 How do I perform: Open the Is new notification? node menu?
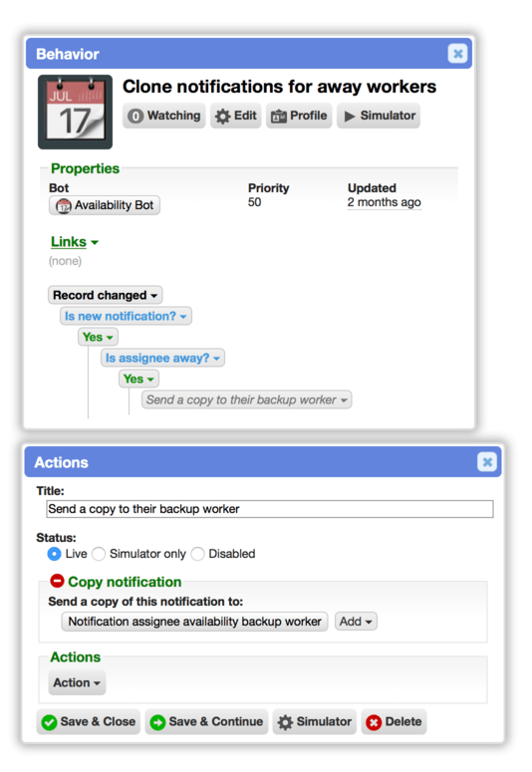126,316
